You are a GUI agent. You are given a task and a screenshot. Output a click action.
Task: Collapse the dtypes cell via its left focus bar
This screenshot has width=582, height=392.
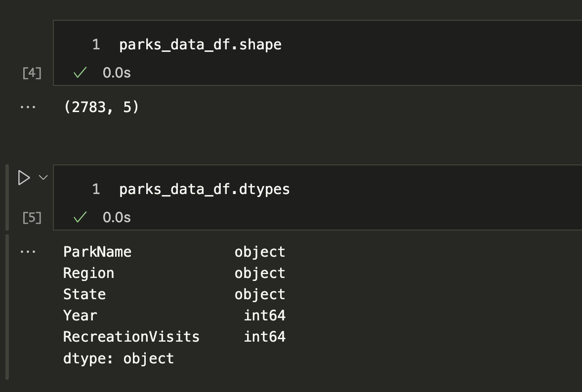[7, 197]
